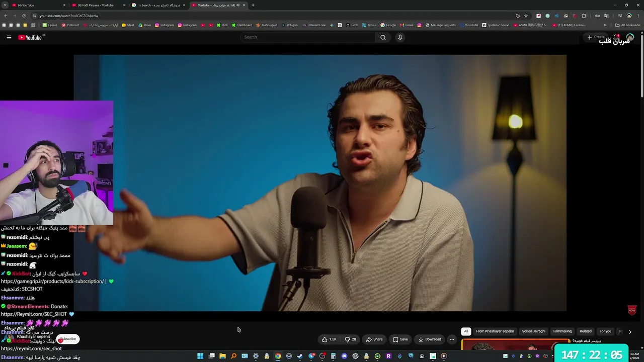Image resolution: width=644 pixels, height=362 pixels.
Task: Open the Meet bookmark
Action: (x=128, y=25)
